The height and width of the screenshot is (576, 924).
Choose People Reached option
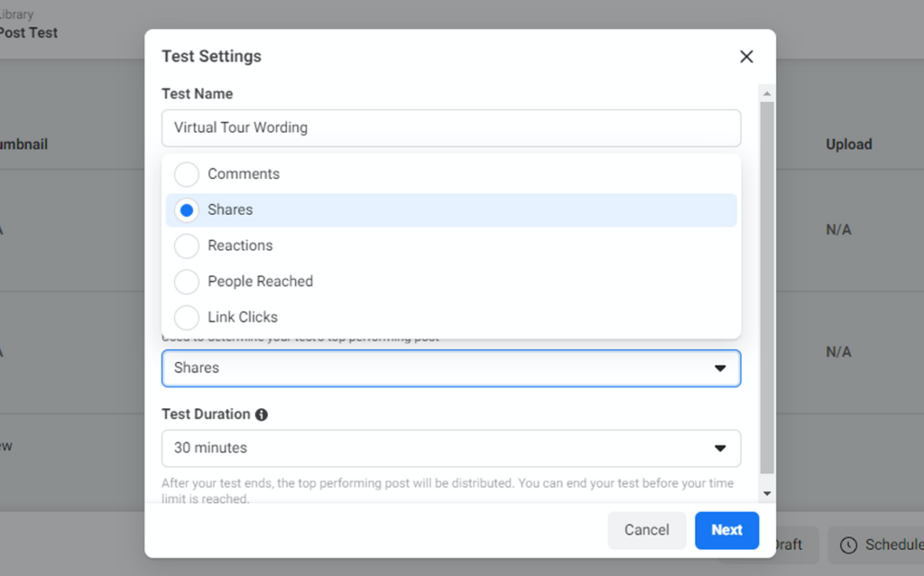(x=186, y=281)
